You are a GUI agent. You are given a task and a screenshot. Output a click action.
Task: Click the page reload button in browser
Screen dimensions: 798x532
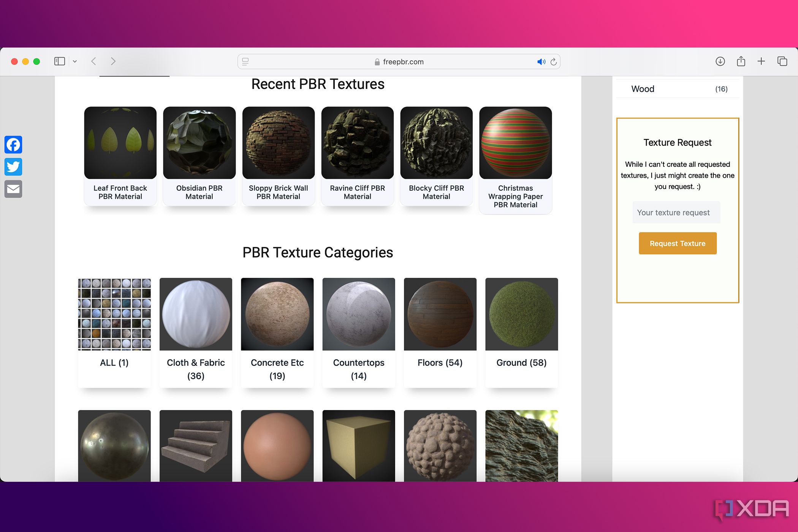pos(553,62)
